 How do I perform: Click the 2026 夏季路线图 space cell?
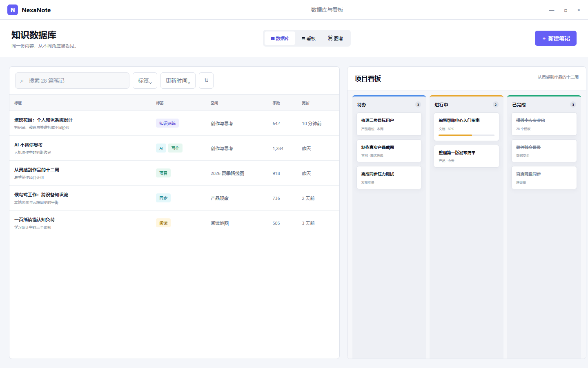pos(227,173)
